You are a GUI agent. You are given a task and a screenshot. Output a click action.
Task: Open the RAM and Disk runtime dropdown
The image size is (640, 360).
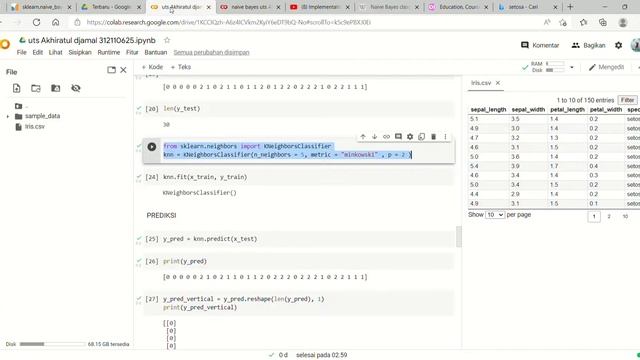coord(572,67)
